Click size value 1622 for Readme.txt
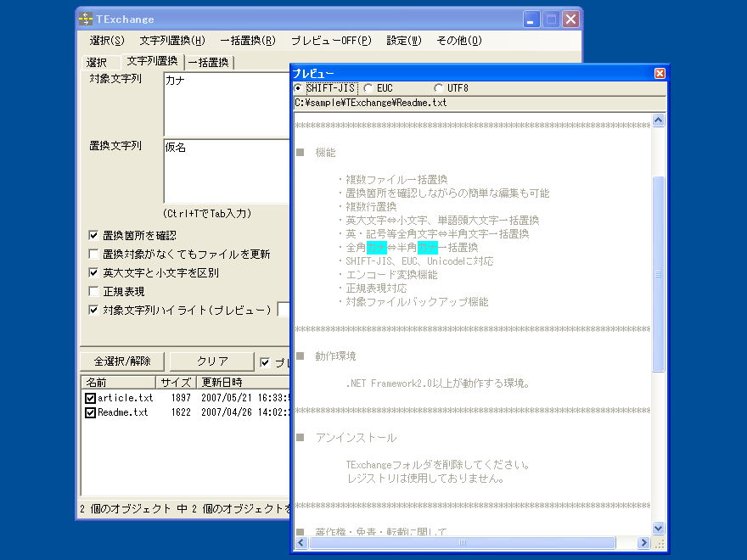Image resolution: width=747 pixels, height=560 pixels. pyautogui.click(x=181, y=412)
